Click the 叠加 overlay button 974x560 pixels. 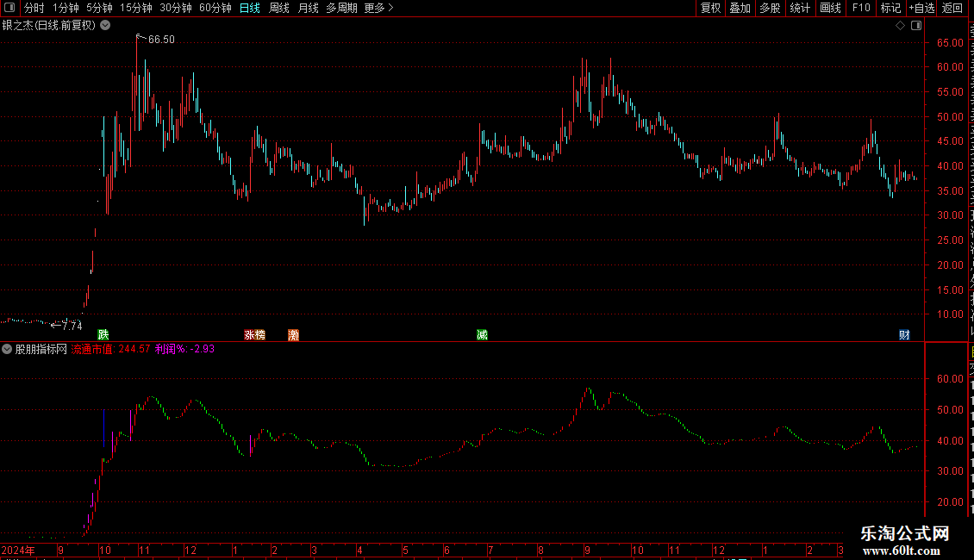click(x=740, y=8)
